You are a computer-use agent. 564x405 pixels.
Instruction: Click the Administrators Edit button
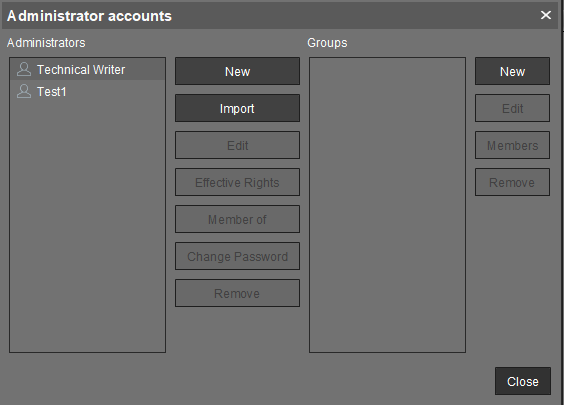point(237,145)
